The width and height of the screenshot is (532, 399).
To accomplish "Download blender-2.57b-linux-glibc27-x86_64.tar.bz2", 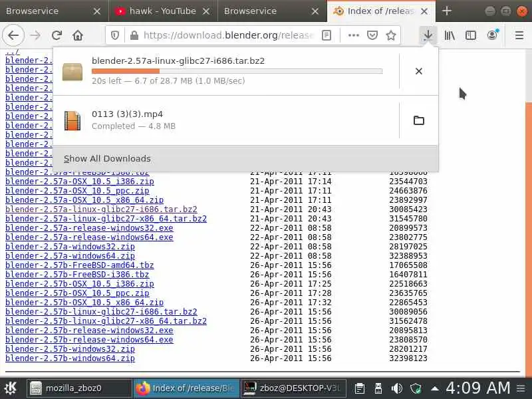I will click(106, 321).
